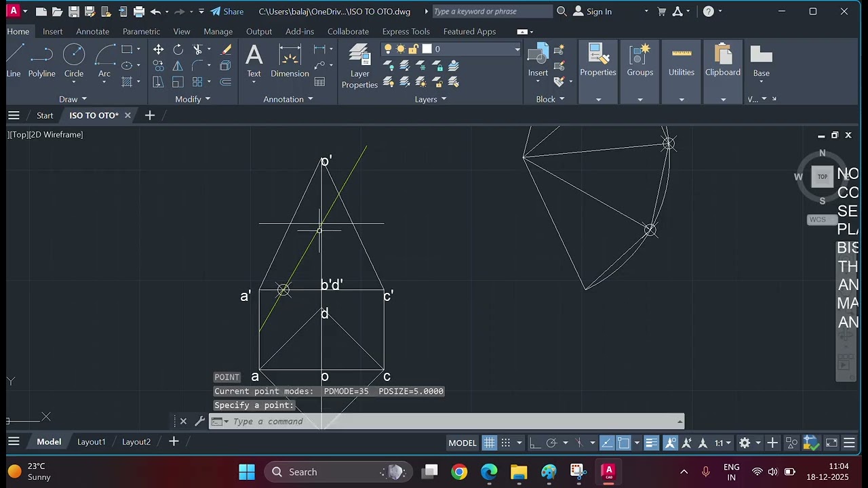Select the Offset tool
868x488 pixels.
click(226, 82)
